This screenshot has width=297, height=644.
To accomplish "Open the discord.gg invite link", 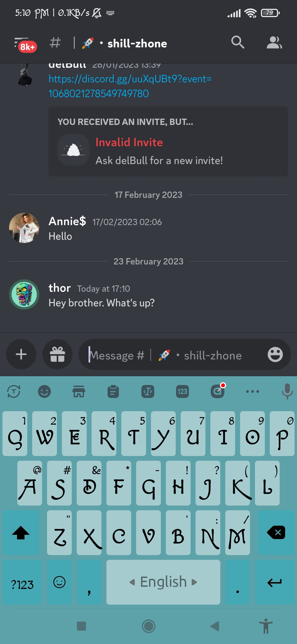I will [130, 86].
